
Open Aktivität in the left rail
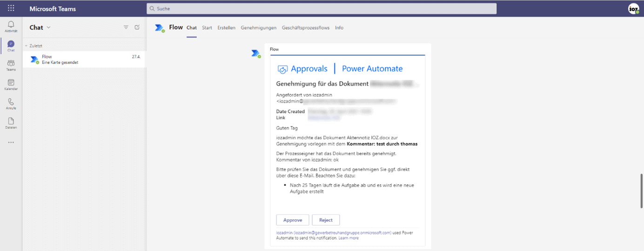pyautogui.click(x=11, y=27)
